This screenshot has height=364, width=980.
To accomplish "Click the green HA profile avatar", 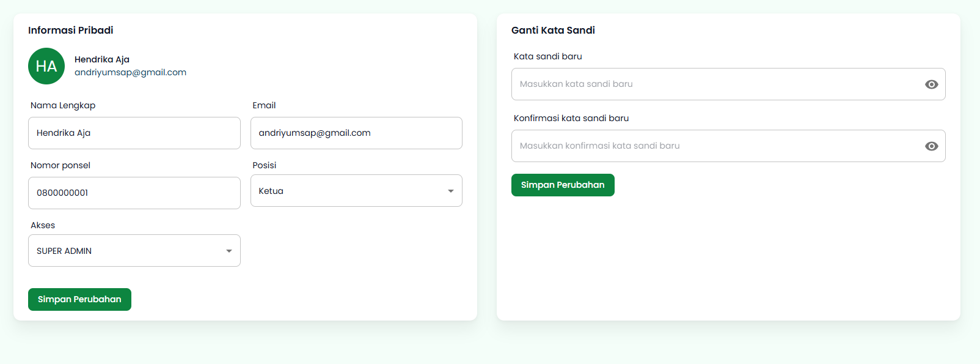I will pos(46,66).
